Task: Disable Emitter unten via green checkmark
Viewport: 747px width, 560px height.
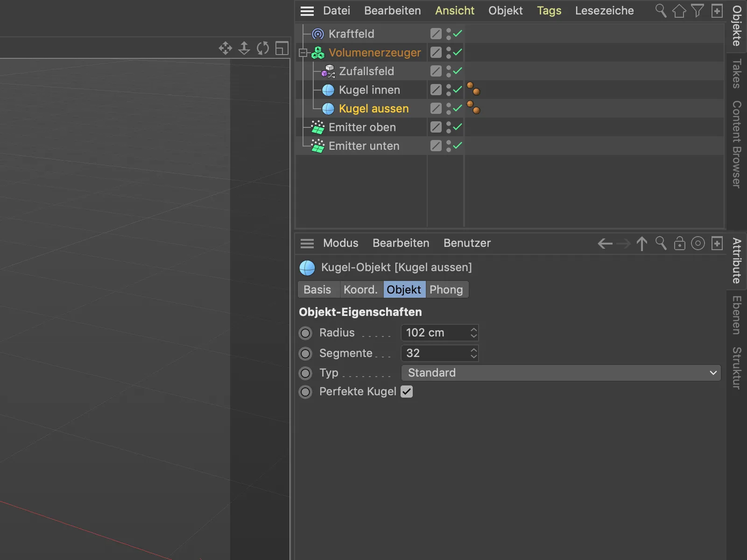Action: tap(458, 145)
